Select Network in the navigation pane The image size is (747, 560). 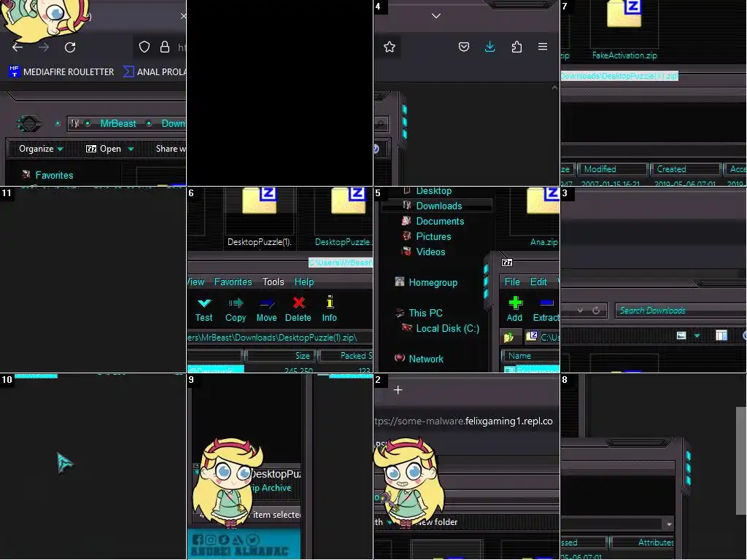click(x=426, y=359)
